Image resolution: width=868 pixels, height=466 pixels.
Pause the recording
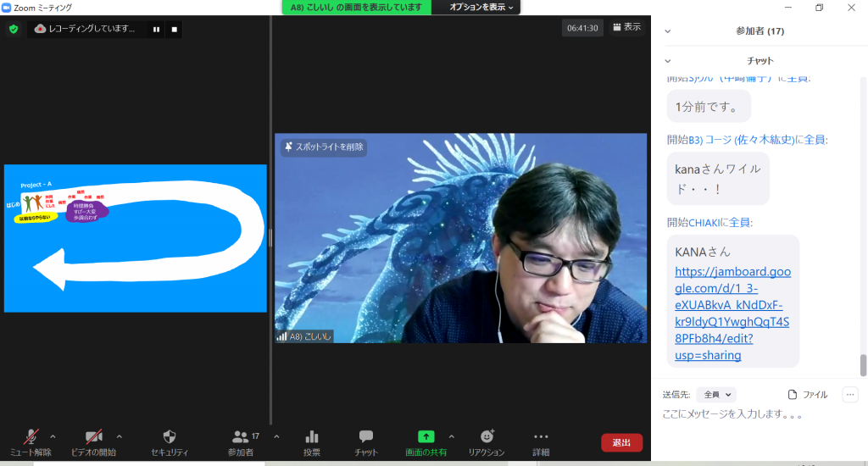(x=156, y=30)
